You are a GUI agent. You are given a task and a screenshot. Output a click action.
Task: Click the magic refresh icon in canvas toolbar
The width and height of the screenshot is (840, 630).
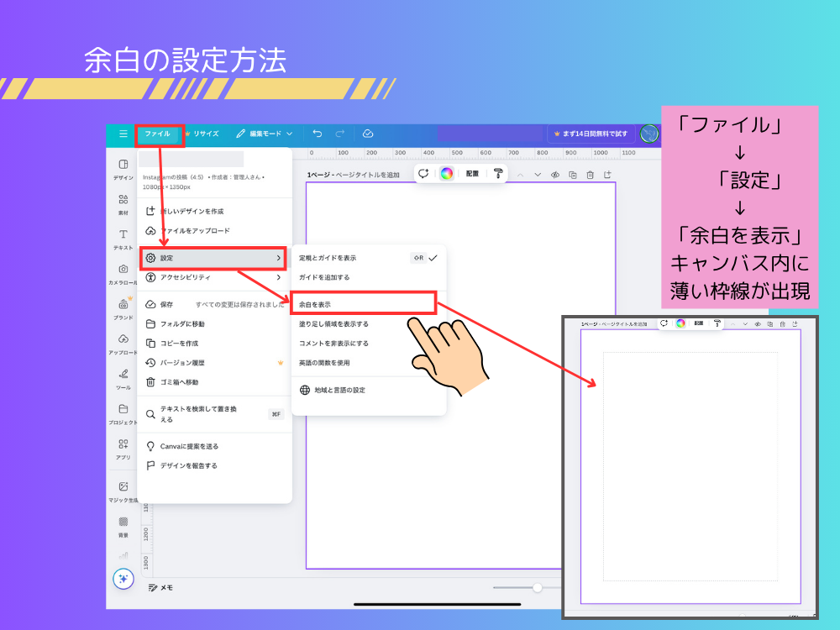(x=423, y=173)
